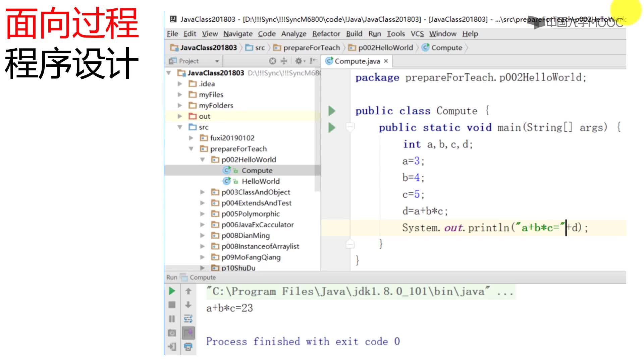
Task: Click the 'a+b*c=23' console output line
Action: click(x=229, y=308)
